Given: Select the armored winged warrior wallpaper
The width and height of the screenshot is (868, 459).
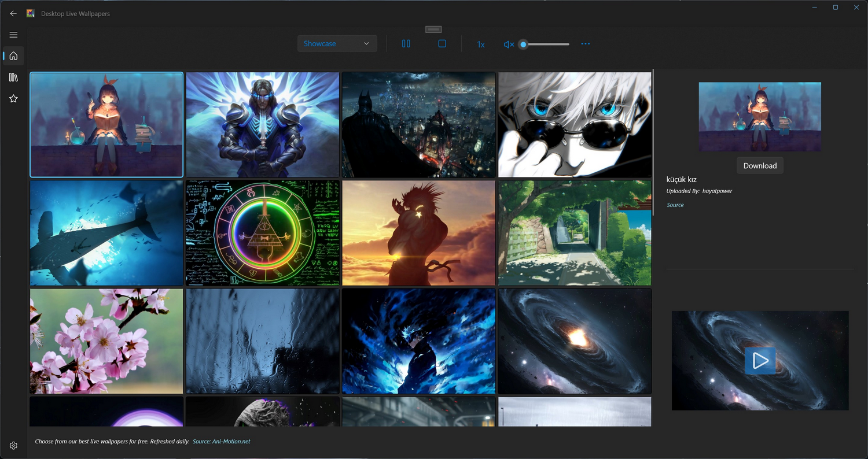Looking at the screenshot, I should [x=263, y=124].
